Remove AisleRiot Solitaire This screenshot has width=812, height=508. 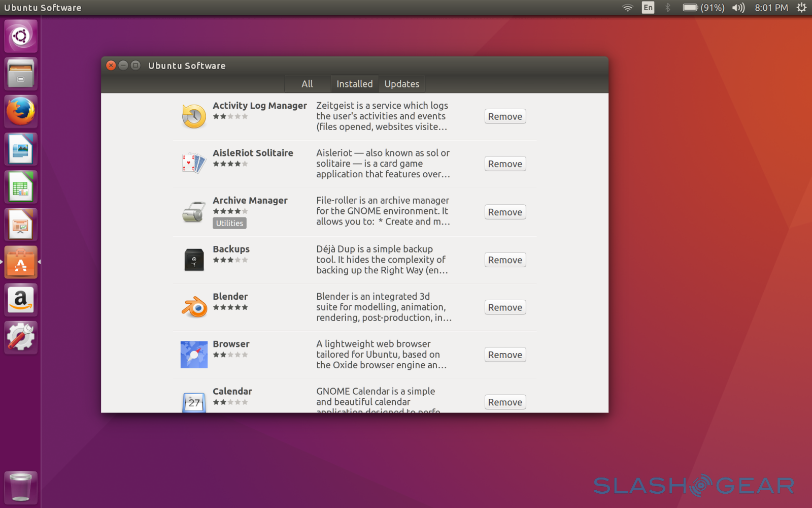[x=505, y=164]
